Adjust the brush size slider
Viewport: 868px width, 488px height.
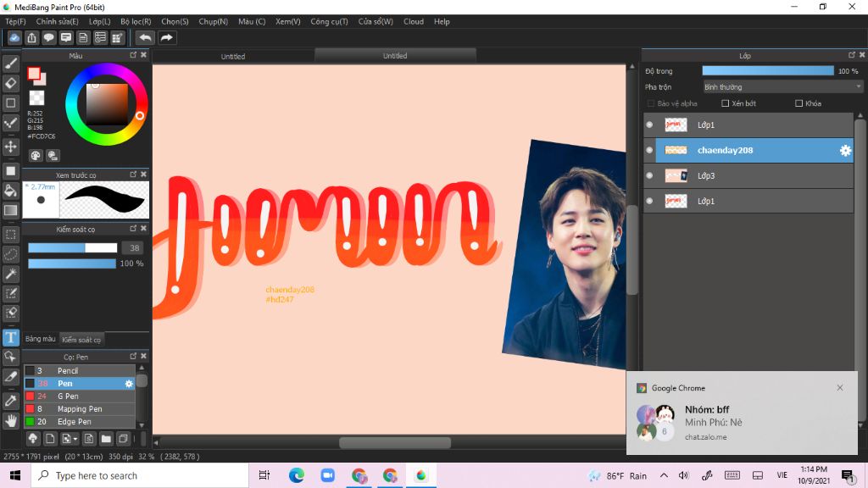click(73, 248)
